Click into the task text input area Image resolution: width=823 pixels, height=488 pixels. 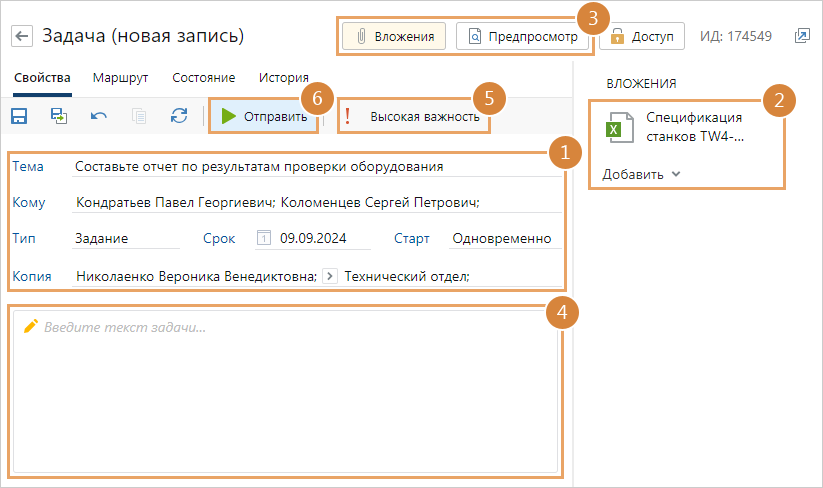(x=285, y=390)
